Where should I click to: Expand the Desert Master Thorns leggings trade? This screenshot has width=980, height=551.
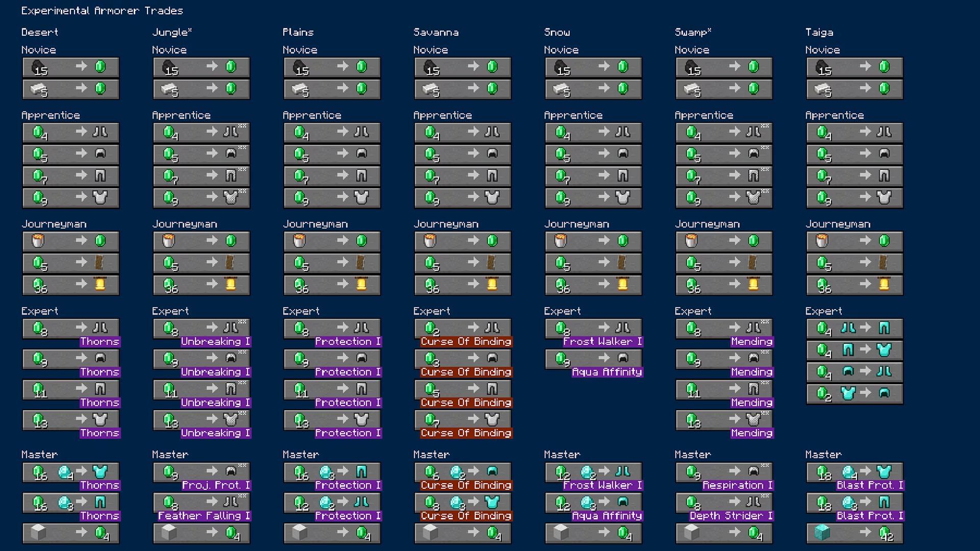(x=71, y=503)
